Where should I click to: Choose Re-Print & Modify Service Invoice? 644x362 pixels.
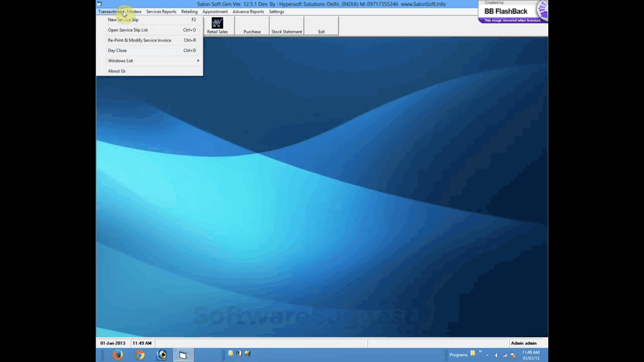pyautogui.click(x=149, y=41)
